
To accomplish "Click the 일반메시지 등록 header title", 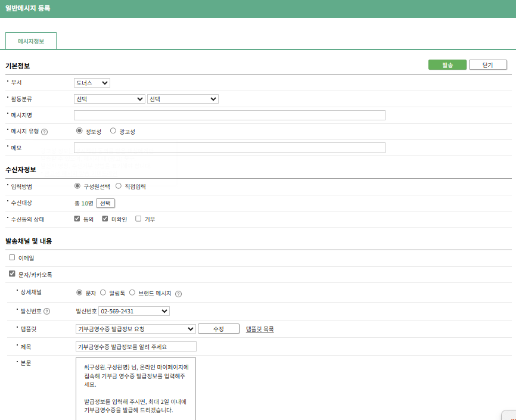I will click(27, 8).
